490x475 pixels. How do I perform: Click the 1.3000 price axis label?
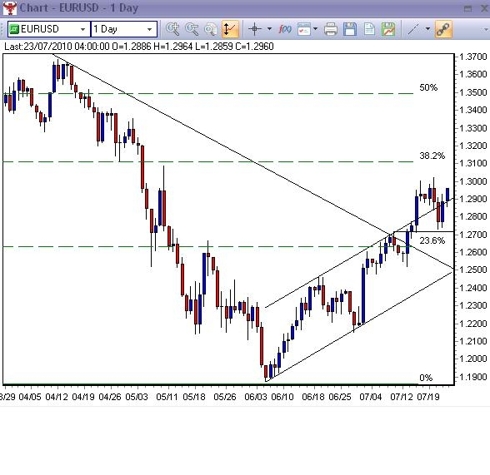click(473, 181)
